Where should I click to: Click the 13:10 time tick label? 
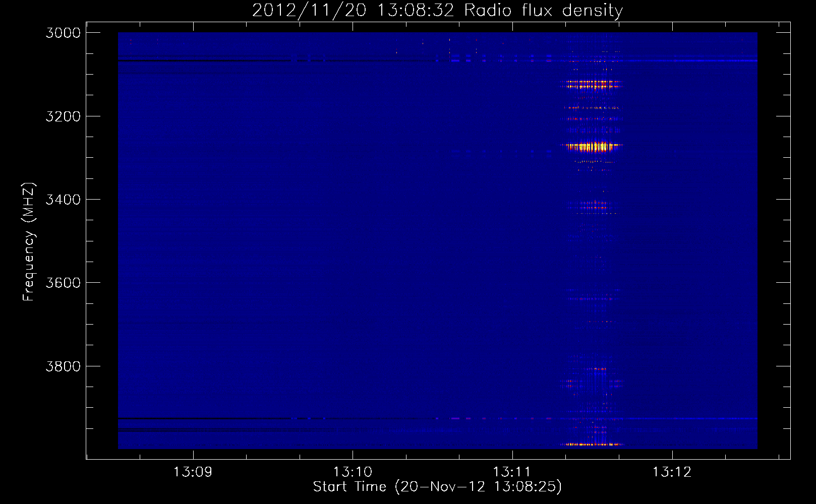[353, 472]
